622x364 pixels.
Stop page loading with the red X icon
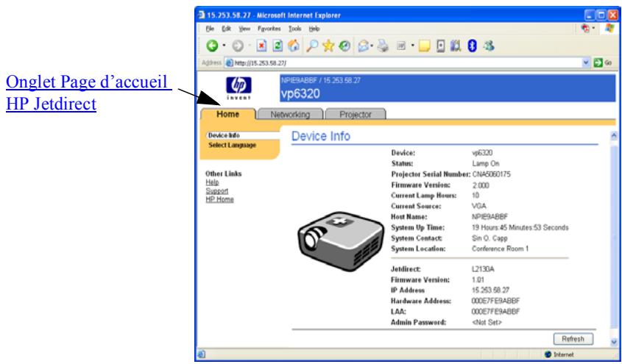261,46
